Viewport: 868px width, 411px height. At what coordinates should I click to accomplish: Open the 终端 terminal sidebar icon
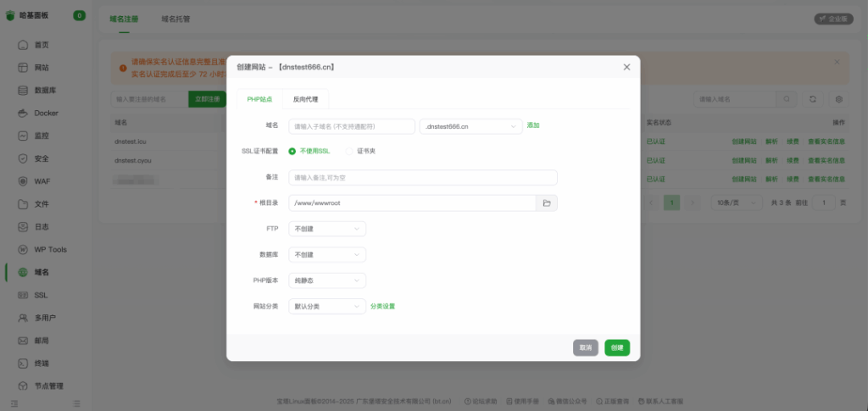(x=24, y=364)
